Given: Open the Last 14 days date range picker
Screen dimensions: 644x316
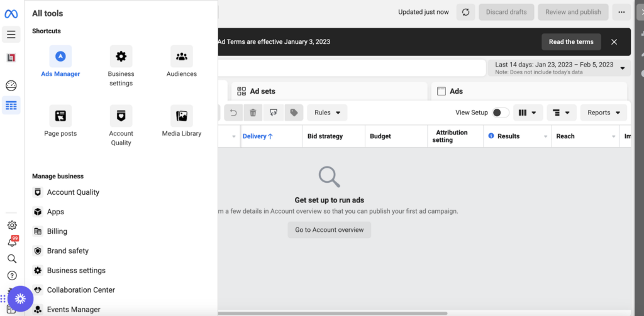Looking at the screenshot, I should (x=559, y=68).
